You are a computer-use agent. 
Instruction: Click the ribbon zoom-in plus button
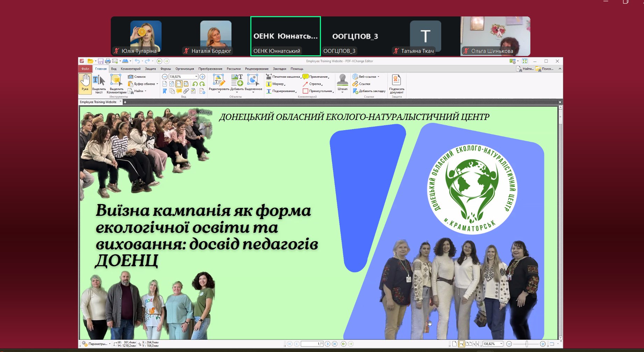202,77
